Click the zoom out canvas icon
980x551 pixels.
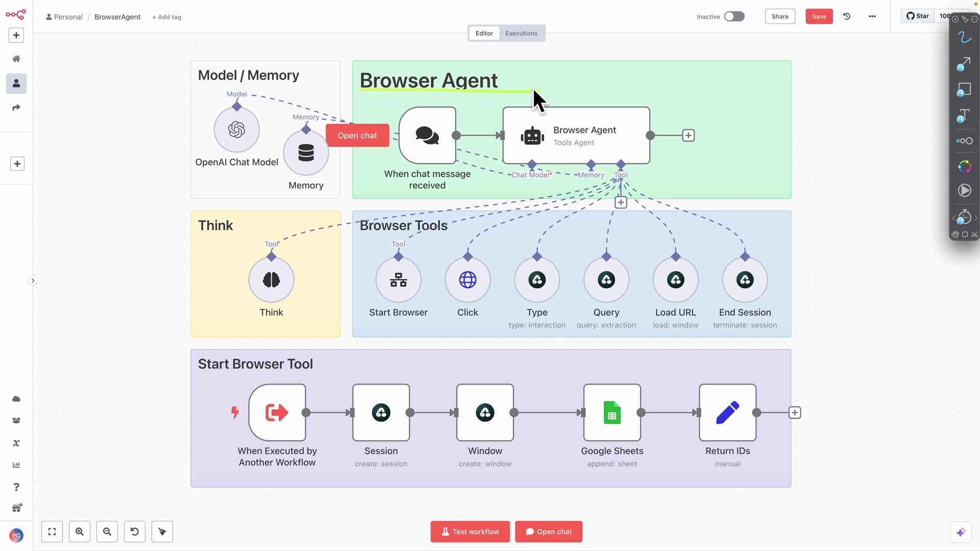tap(107, 532)
